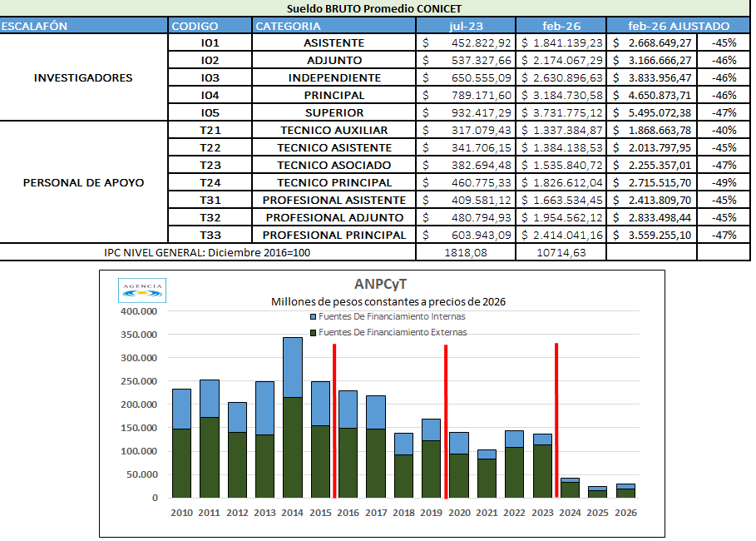
Task: Select feb-26 value 1.954.562,12
Action: click(561, 218)
